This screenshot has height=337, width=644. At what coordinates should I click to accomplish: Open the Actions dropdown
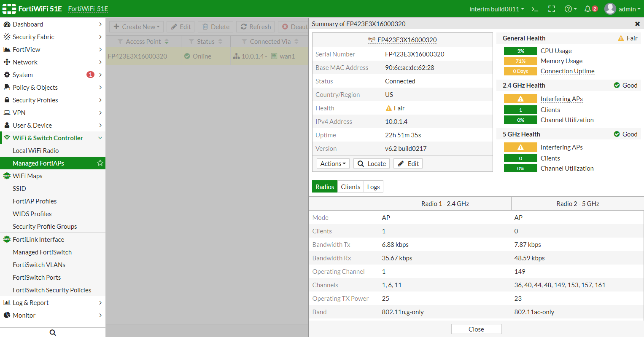coord(333,163)
